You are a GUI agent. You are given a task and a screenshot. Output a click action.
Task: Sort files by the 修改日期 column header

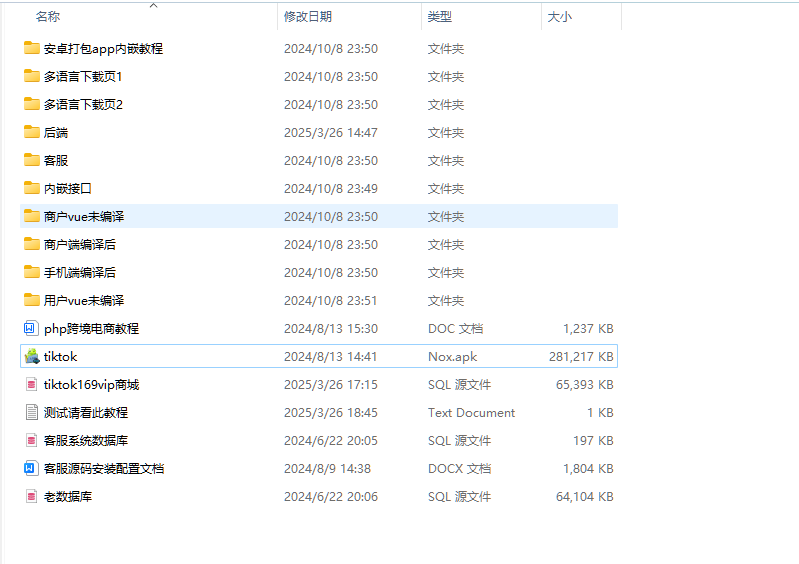point(308,17)
